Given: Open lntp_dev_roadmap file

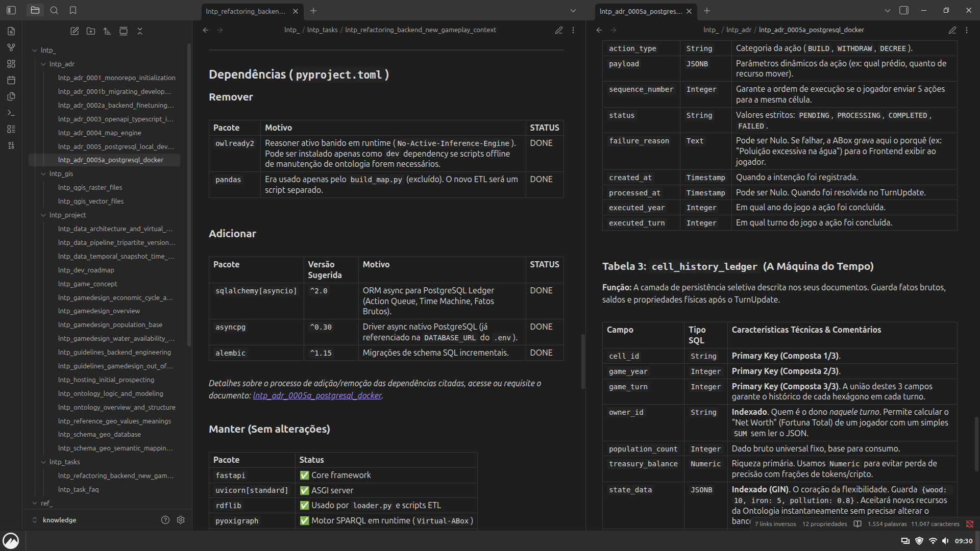Looking at the screenshot, I should (x=86, y=270).
